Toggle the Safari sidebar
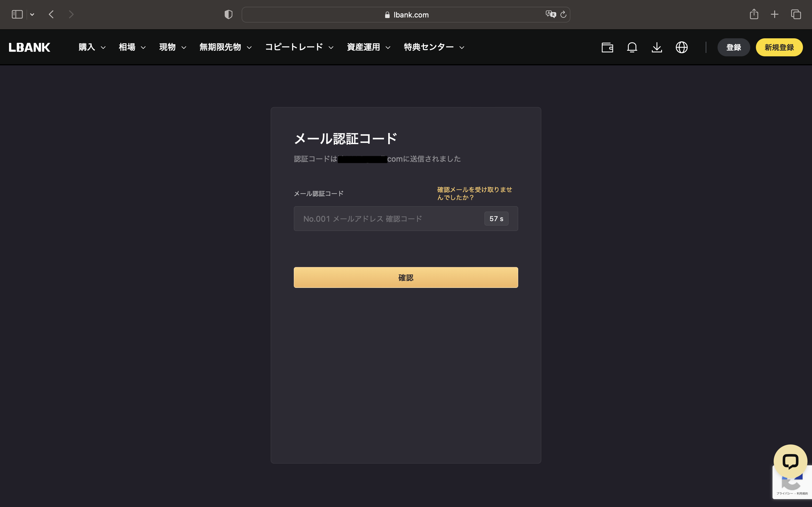 [x=17, y=14]
